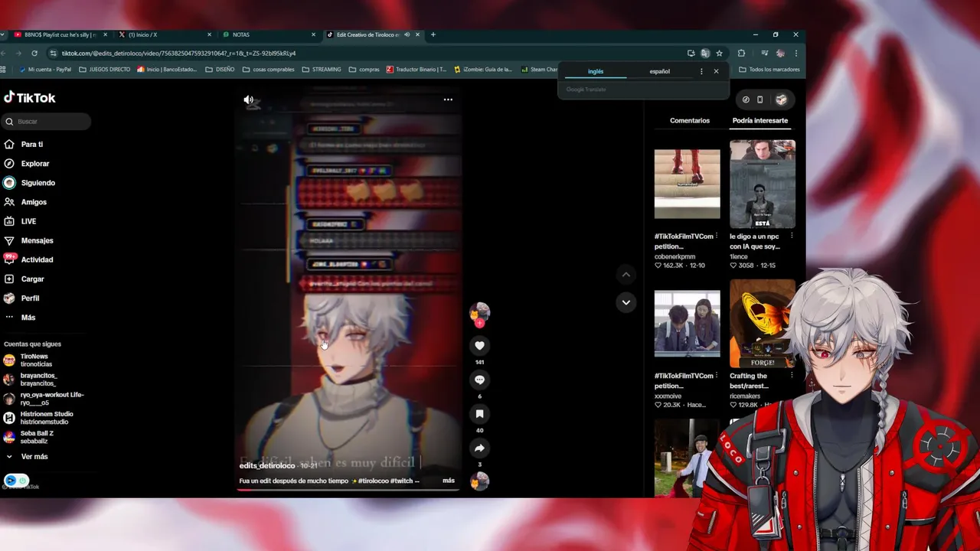The width and height of the screenshot is (980, 551).
Task: Switch to the Inicio / X browser tab
Action: tap(163, 34)
